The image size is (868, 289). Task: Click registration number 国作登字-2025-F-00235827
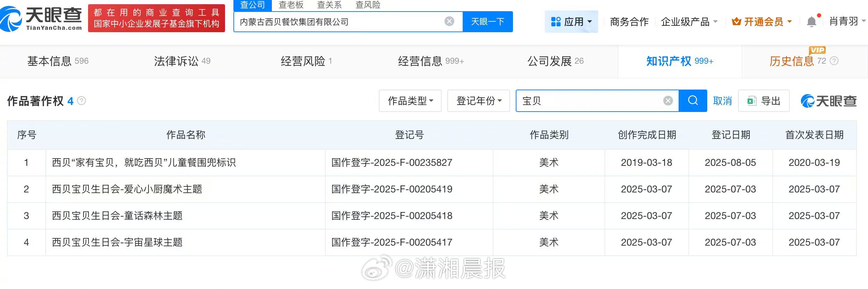coord(392,162)
